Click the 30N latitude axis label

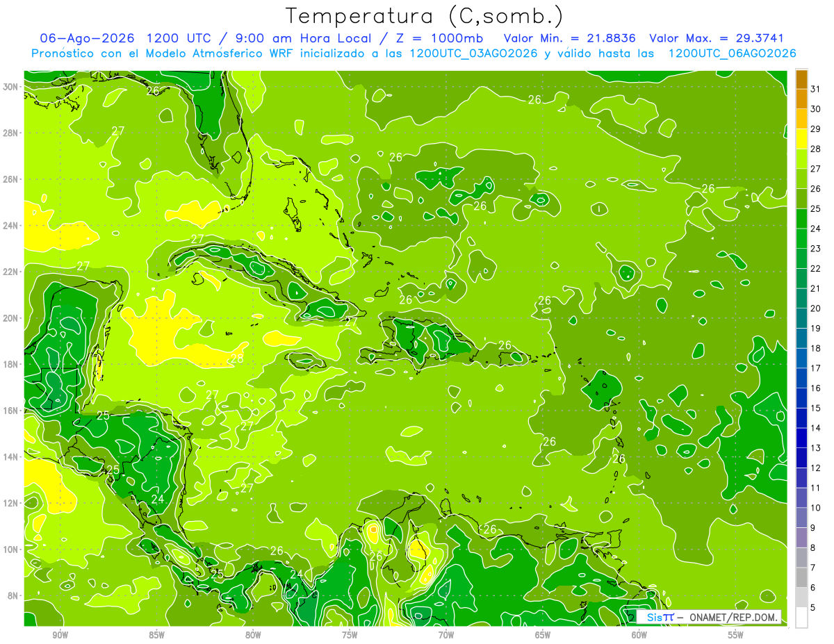coord(12,87)
